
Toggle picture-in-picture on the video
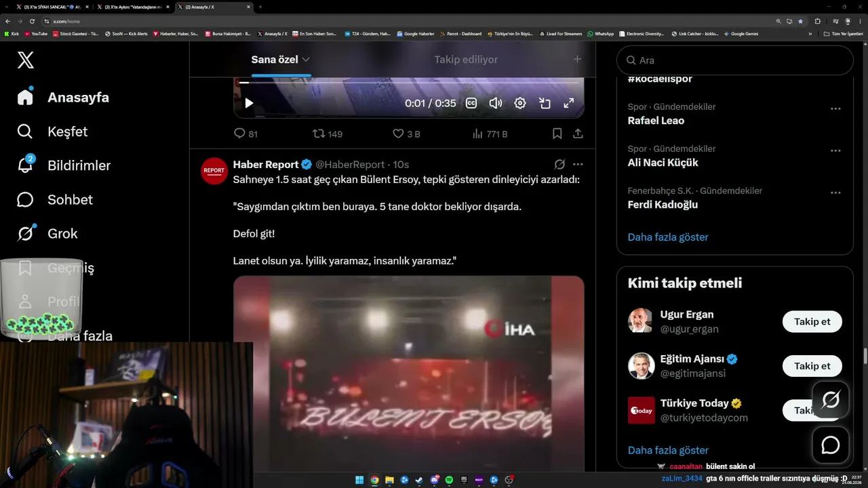(x=545, y=103)
